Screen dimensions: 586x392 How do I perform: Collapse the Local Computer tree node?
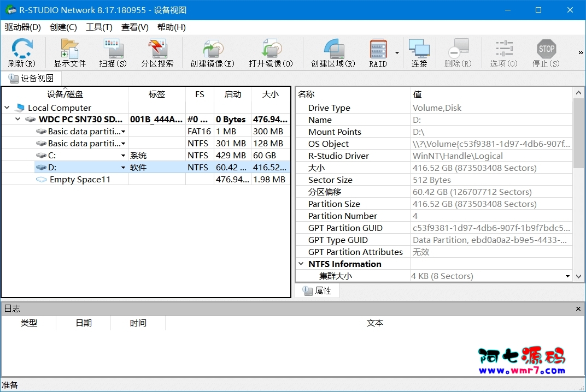coord(7,108)
